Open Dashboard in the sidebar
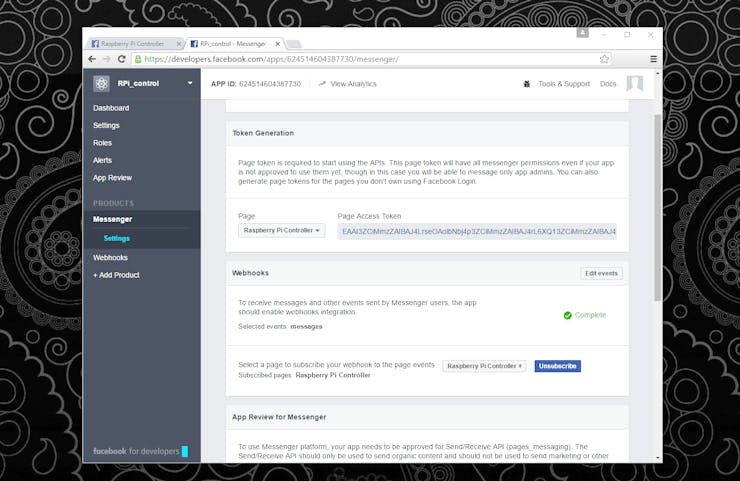The height and width of the screenshot is (481, 740). point(111,108)
